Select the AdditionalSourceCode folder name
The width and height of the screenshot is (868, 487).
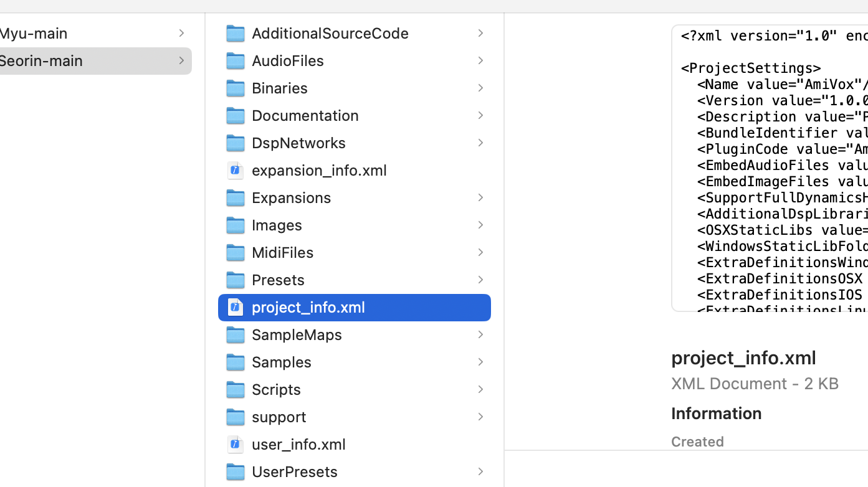pos(330,33)
